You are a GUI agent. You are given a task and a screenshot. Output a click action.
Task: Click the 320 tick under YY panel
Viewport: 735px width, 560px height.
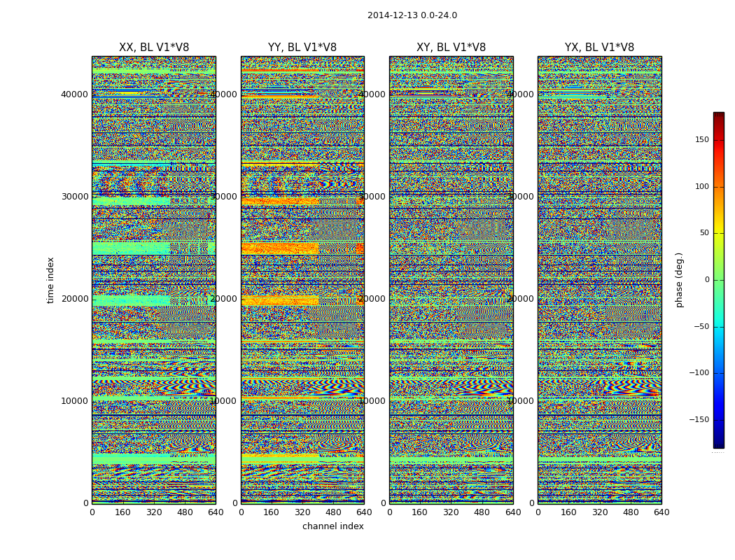pyautogui.click(x=302, y=512)
